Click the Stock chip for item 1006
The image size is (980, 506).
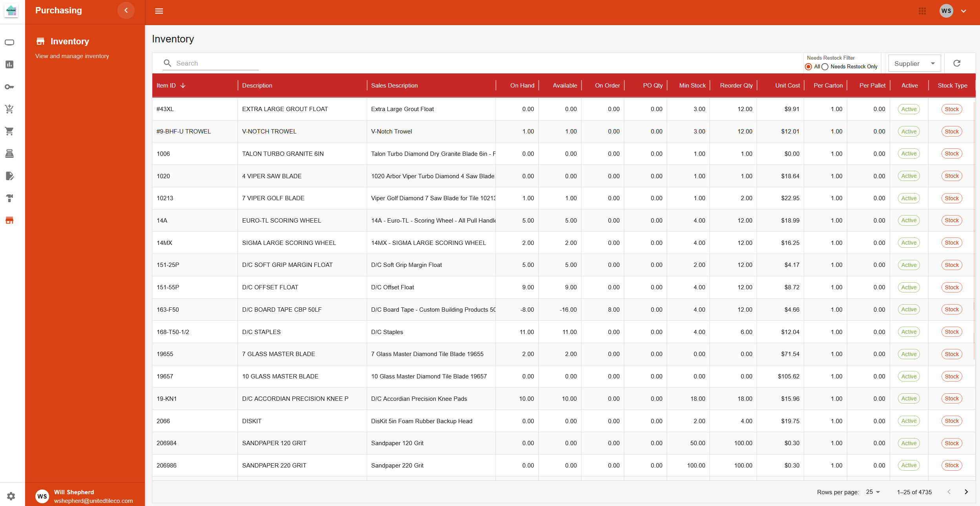(x=951, y=153)
